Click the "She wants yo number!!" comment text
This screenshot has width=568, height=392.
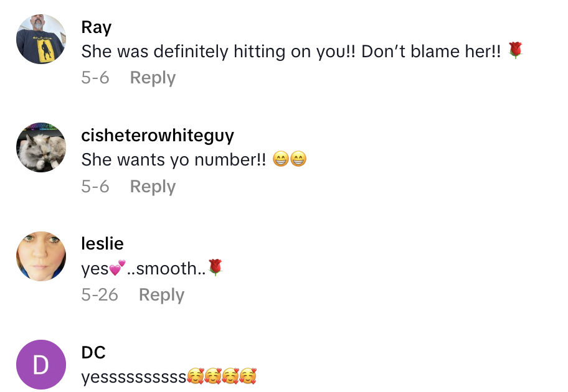coord(174,160)
